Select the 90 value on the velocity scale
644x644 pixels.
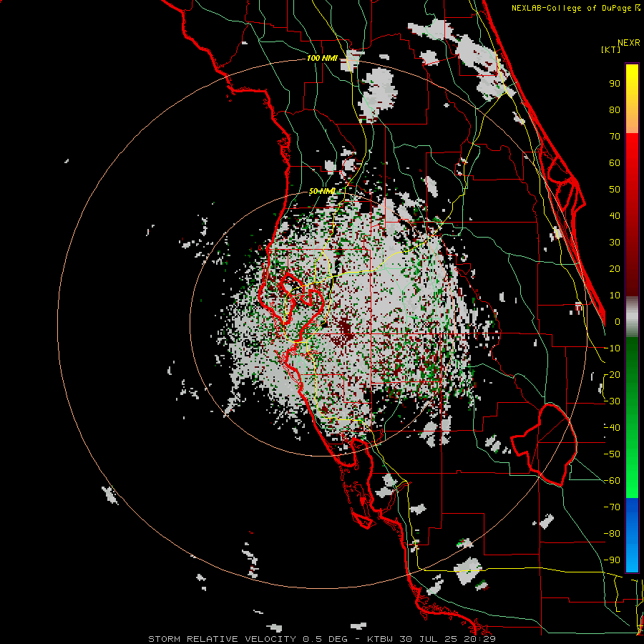point(615,84)
